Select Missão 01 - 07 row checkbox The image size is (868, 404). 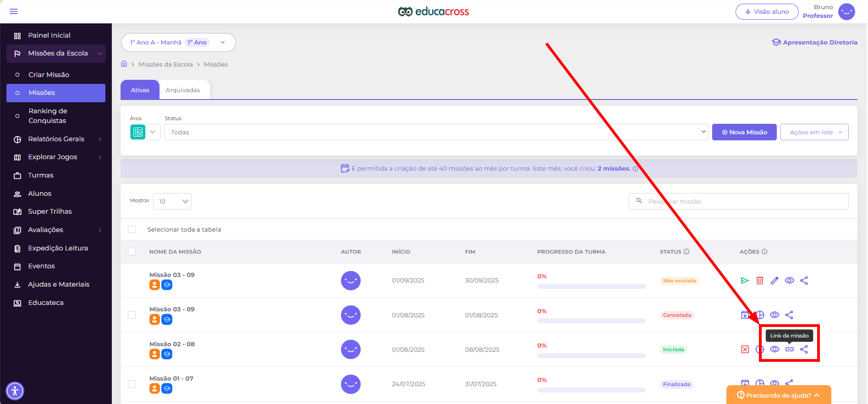point(132,384)
